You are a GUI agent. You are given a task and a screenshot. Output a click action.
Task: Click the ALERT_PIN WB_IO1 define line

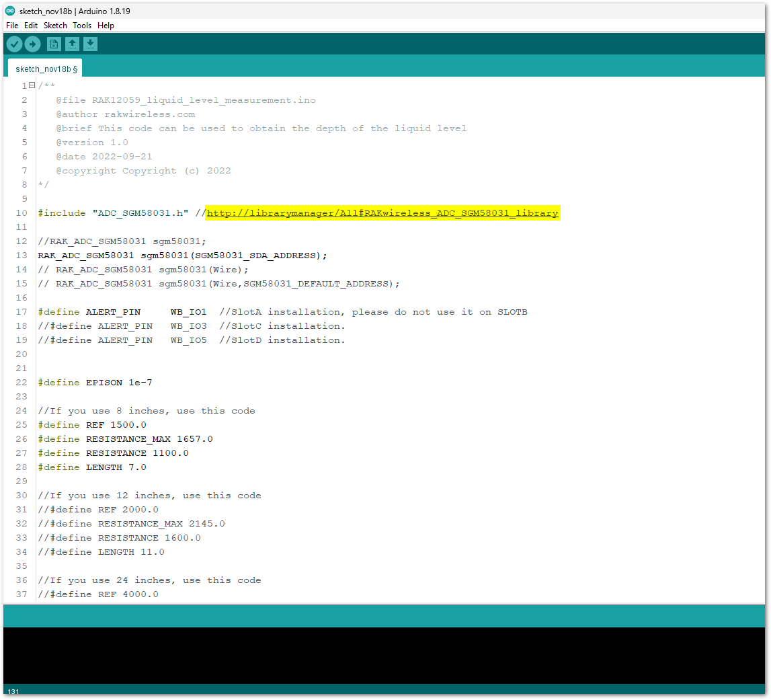[x=283, y=312]
